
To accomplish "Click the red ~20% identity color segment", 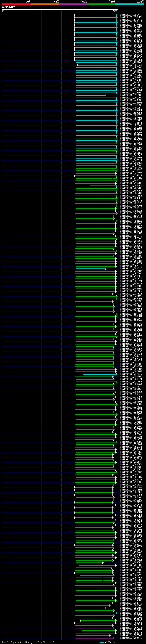I will pos(16,4).
